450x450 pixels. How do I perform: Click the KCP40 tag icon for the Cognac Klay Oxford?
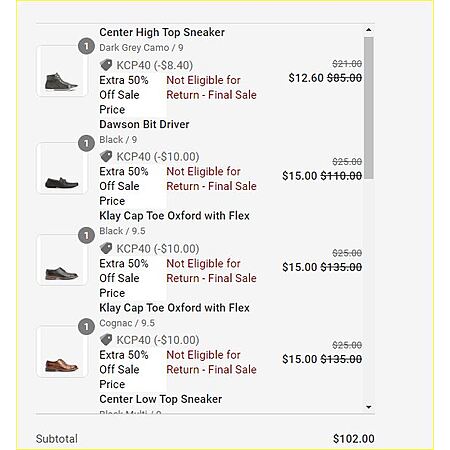coord(106,340)
